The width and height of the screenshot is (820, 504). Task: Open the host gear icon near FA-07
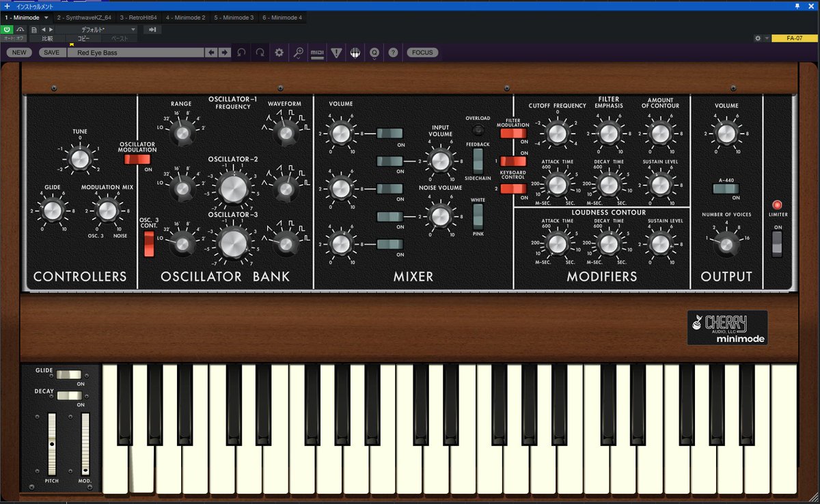(758, 38)
